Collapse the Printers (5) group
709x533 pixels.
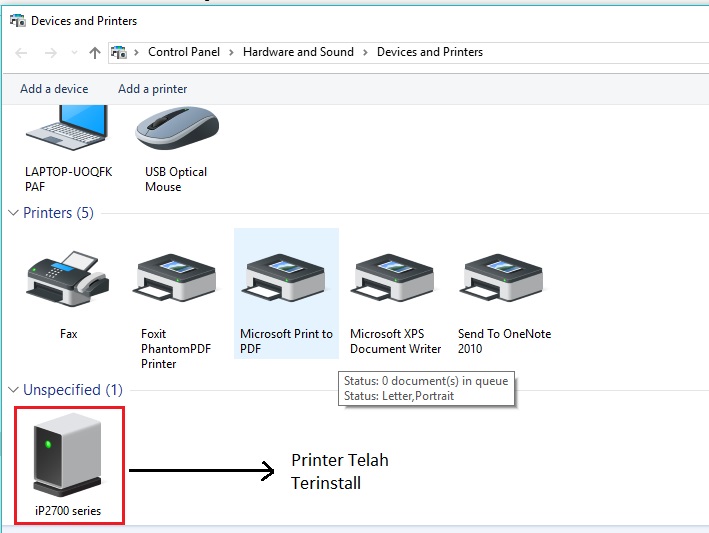[14, 212]
